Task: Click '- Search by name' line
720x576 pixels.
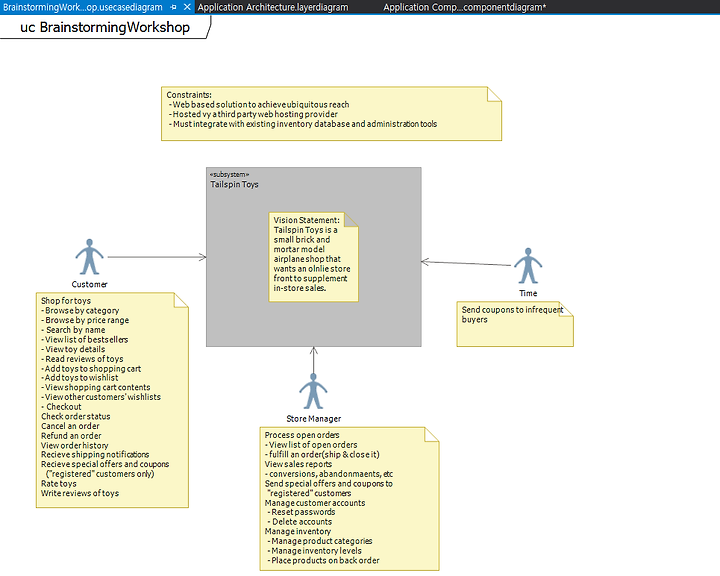Action: [73, 330]
